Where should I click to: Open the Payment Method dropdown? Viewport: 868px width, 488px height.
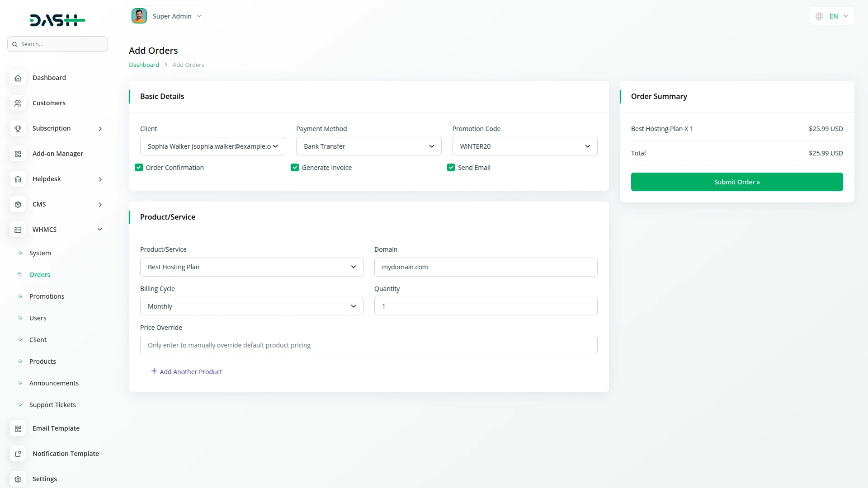coord(368,146)
